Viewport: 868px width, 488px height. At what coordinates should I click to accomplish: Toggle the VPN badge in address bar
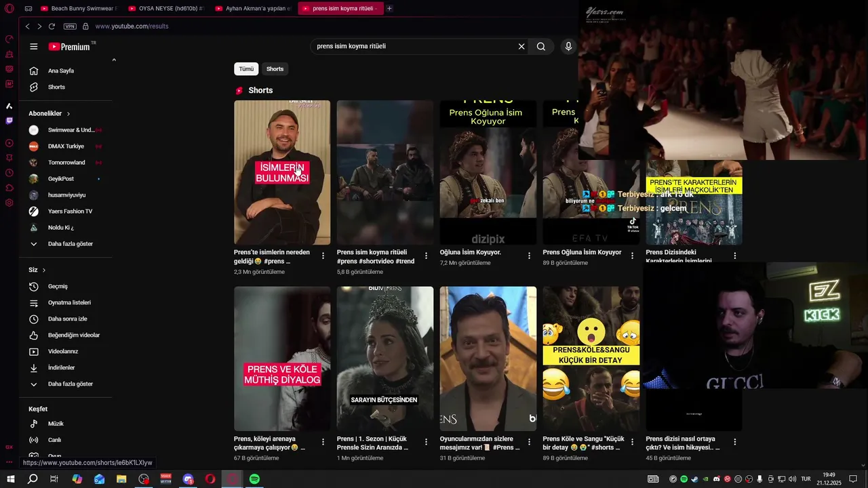[70, 26]
